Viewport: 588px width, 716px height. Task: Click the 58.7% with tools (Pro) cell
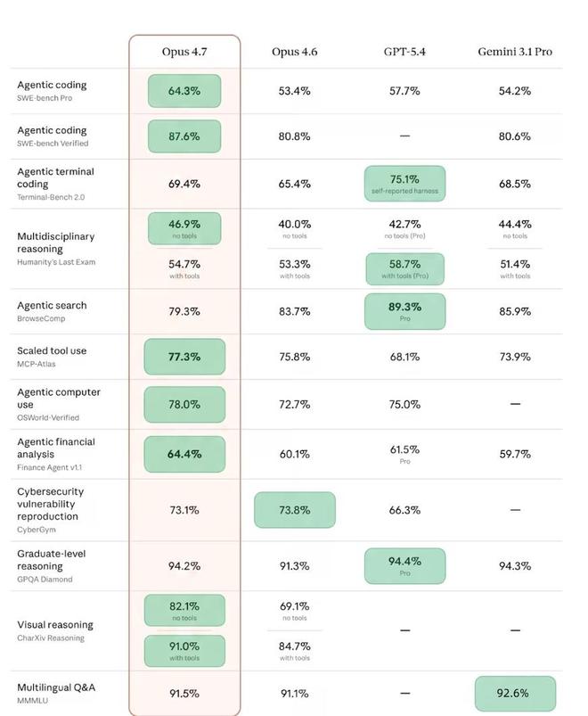point(404,268)
